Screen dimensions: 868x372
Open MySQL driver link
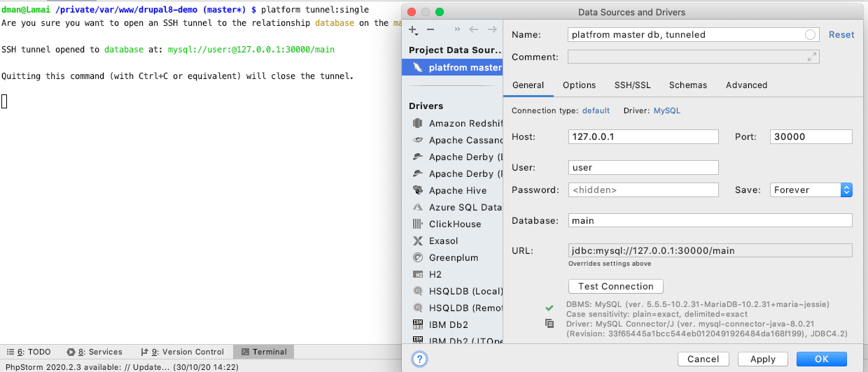tap(667, 110)
